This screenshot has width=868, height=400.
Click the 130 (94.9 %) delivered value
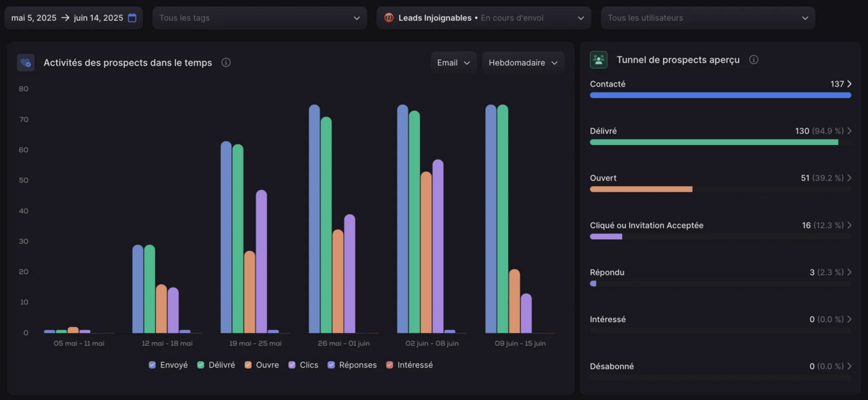(x=820, y=131)
